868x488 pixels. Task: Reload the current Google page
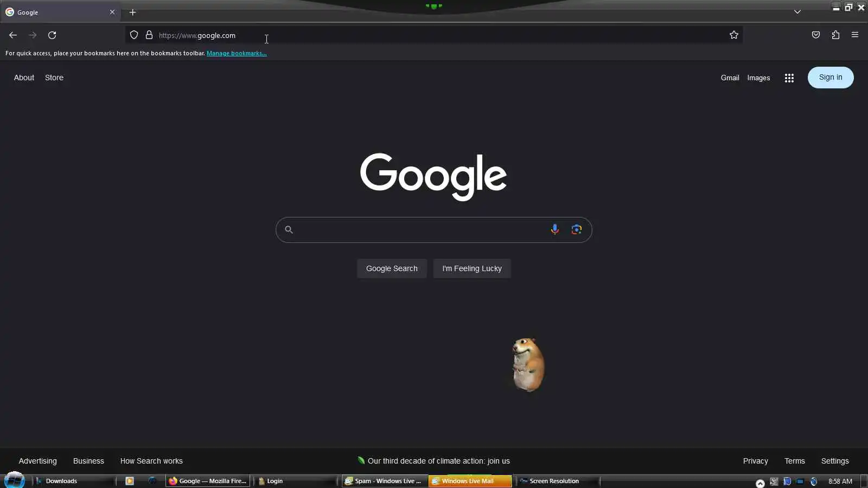tap(52, 35)
